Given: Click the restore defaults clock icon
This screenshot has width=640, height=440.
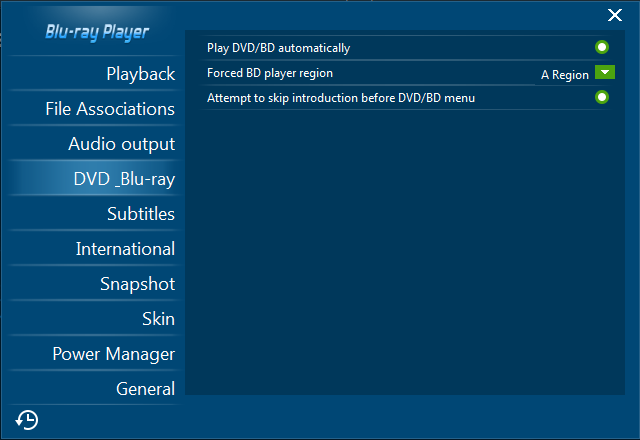Looking at the screenshot, I should (x=27, y=420).
